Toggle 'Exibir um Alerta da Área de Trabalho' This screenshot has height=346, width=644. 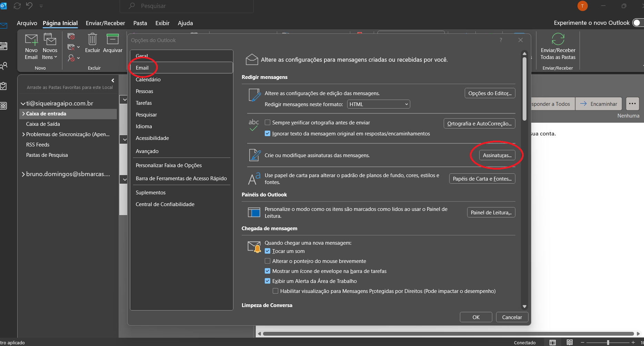pyautogui.click(x=268, y=281)
